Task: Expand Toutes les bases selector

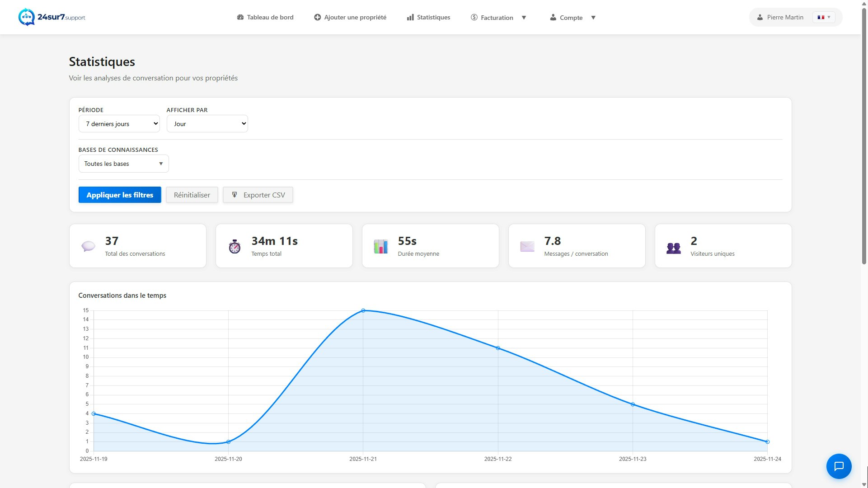Action: 123,164
